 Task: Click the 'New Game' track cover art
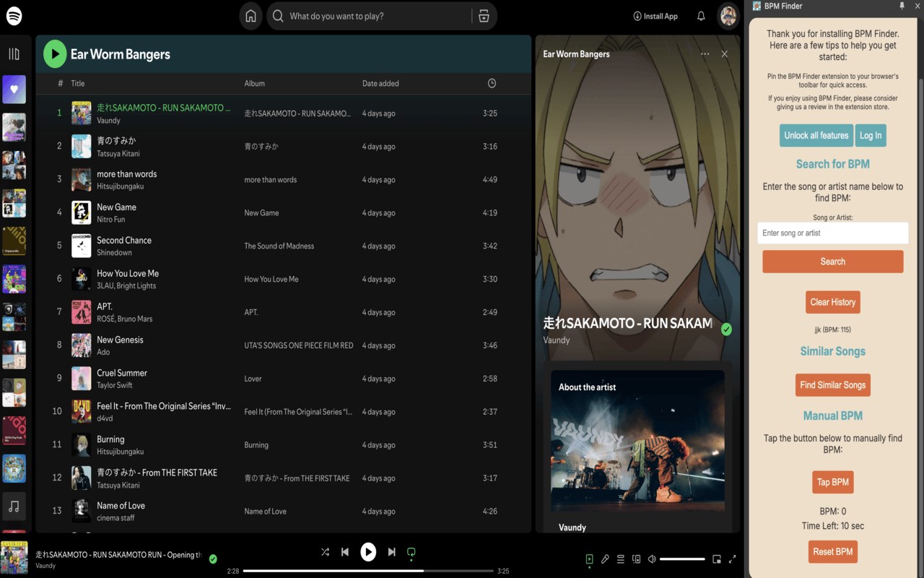pos(82,212)
